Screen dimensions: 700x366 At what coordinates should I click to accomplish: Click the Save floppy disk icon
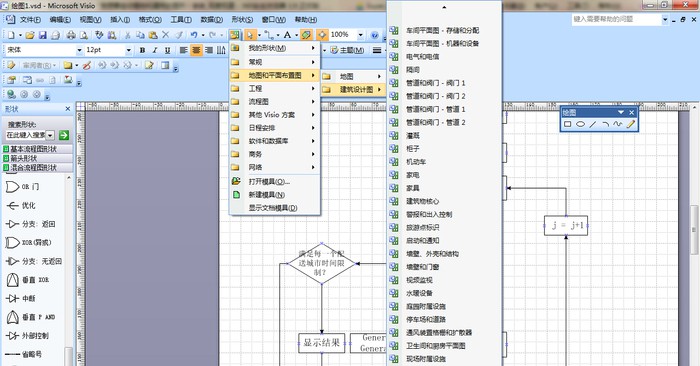point(42,35)
